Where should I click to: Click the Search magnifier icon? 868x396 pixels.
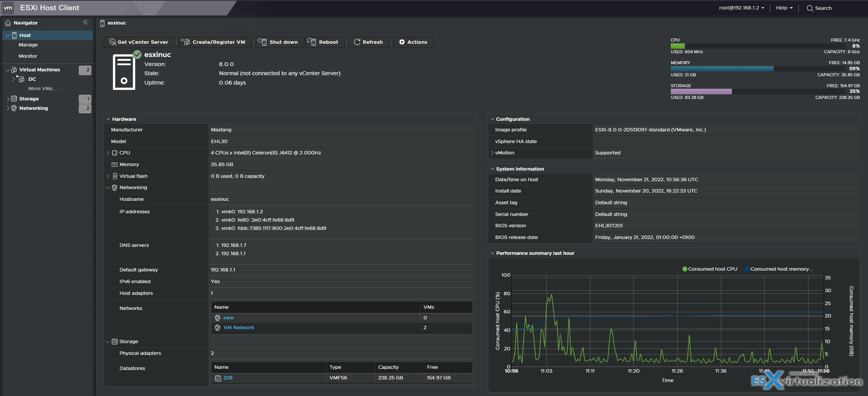coord(810,8)
